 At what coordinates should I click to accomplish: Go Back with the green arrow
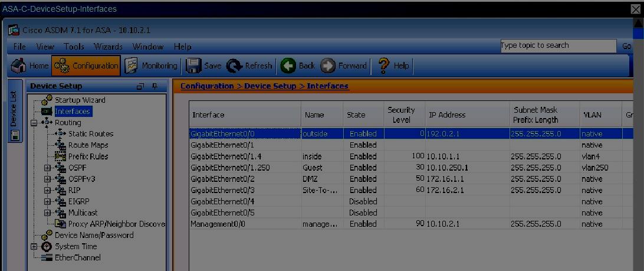(288, 66)
